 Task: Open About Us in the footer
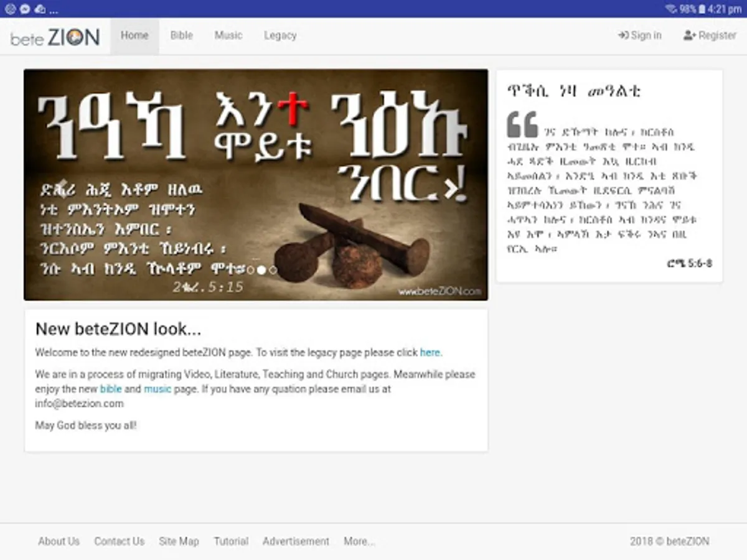pyautogui.click(x=59, y=541)
